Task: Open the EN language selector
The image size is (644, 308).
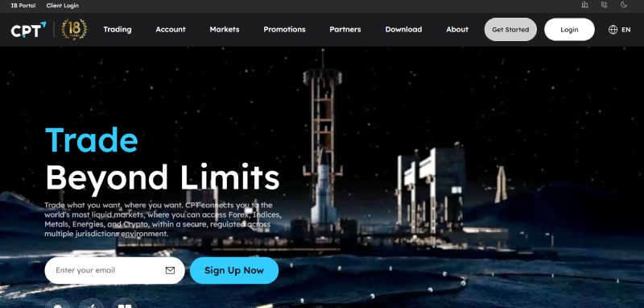Action: (626, 30)
